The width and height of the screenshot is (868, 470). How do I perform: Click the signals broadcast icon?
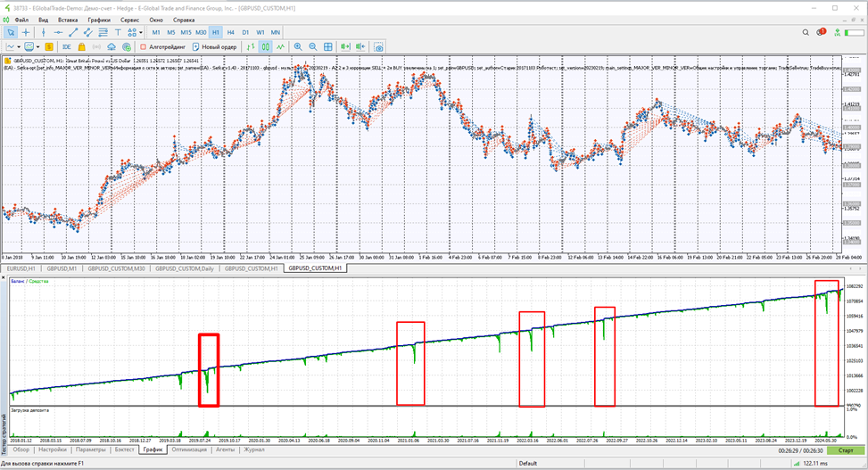tap(97, 47)
